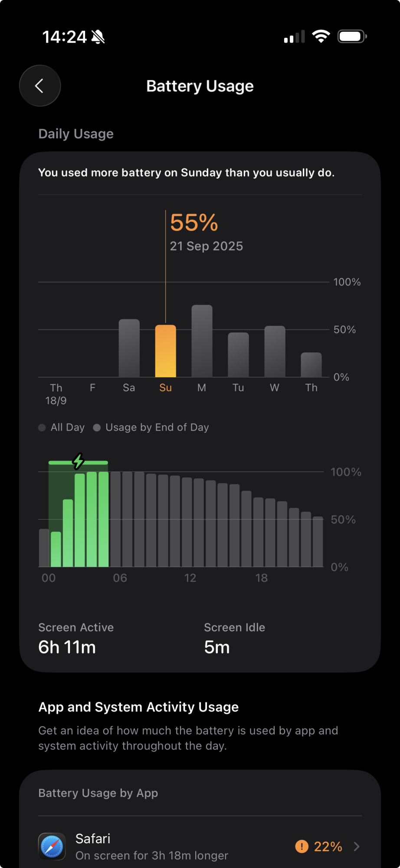Tap the last Thursday usage bar
This screenshot has height=868, width=400.
tap(311, 365)
